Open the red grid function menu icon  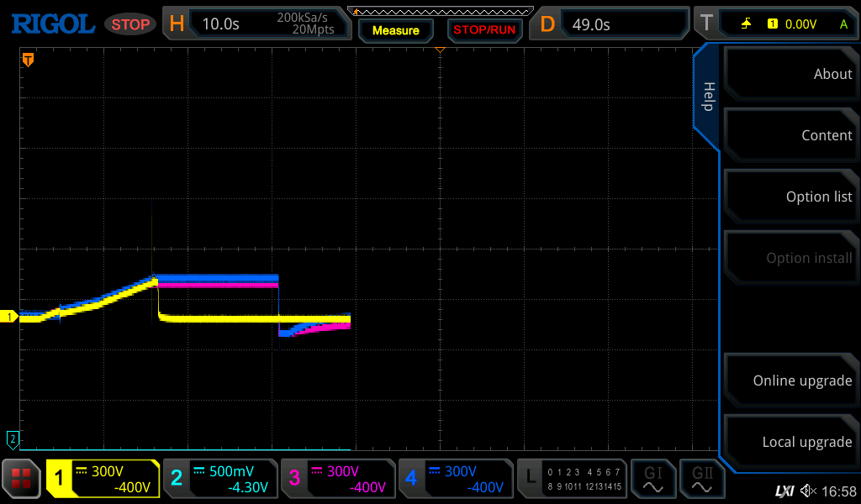(21, 479)
